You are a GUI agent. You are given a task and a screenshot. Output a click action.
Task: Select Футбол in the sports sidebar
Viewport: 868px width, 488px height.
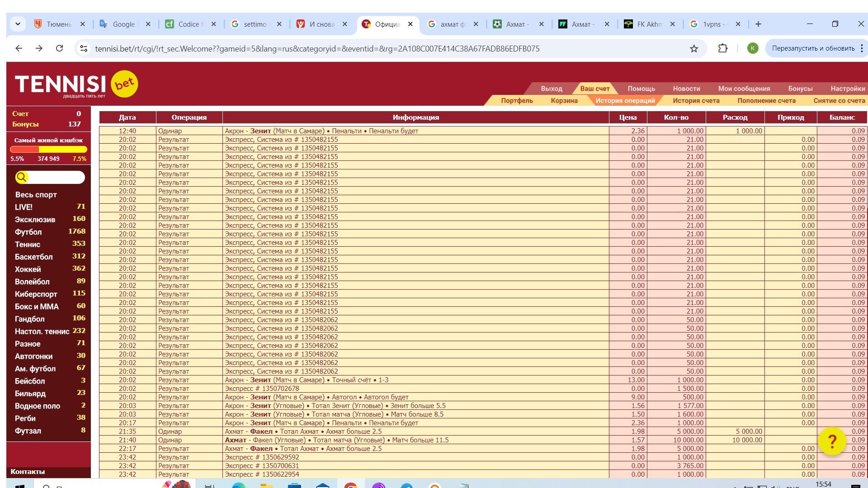pyautogui.click(x=28, y=232)
